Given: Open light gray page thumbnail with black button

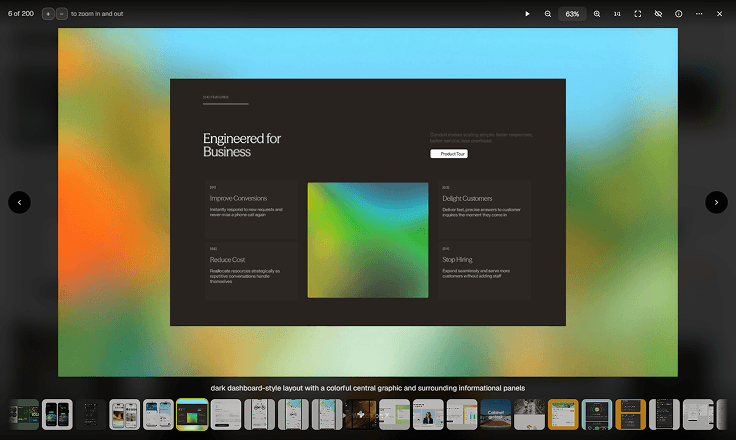Looking at the screenshot, I should click(226, 415).
